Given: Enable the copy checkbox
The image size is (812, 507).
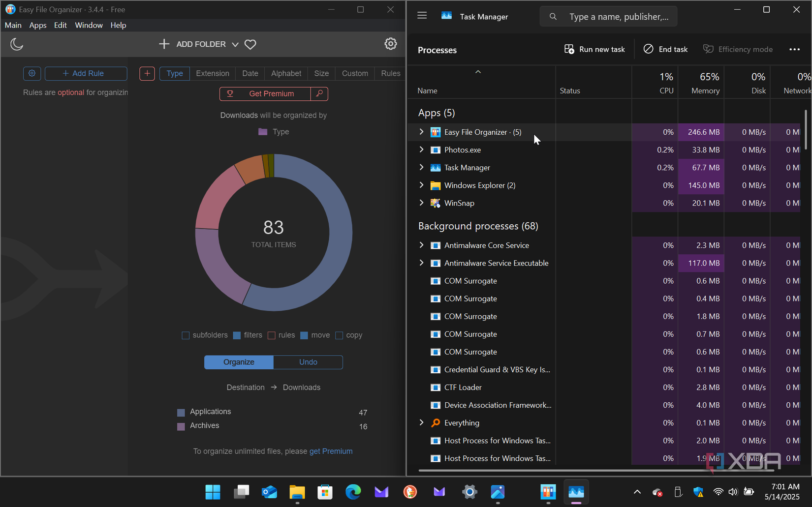Looking at the screenshot, I should (339, 335).
